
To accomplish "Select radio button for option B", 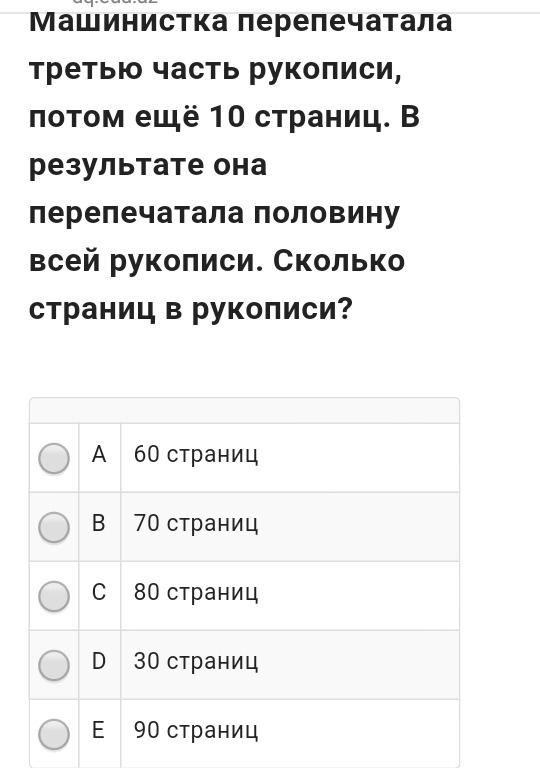I will (x=54, y=527).
